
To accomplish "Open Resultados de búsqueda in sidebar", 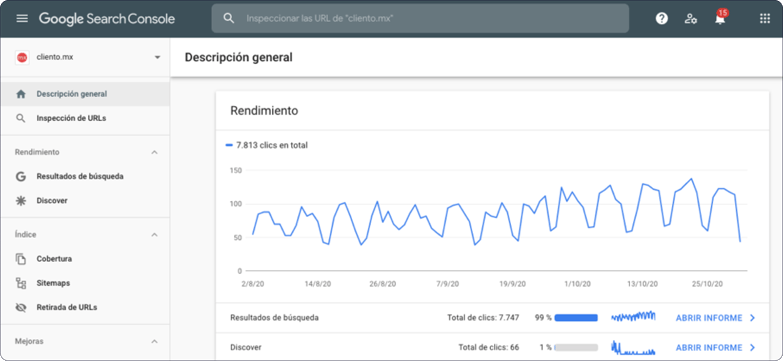I will click(x=85, y=176).
